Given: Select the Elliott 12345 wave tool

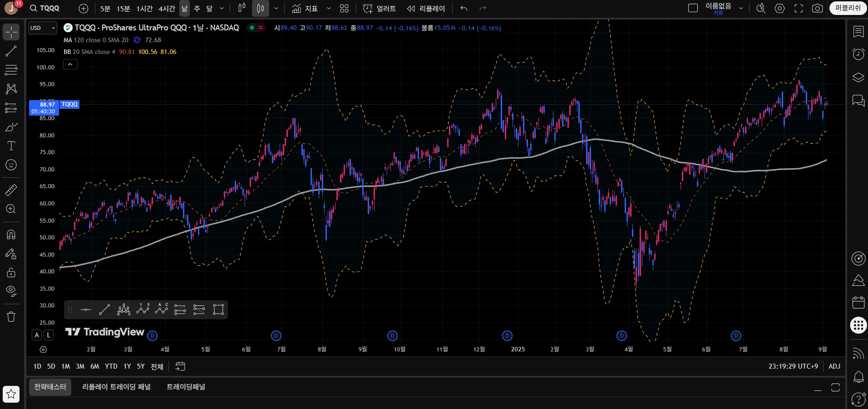Looking at the screenshot, I should (x=143, y=310).
